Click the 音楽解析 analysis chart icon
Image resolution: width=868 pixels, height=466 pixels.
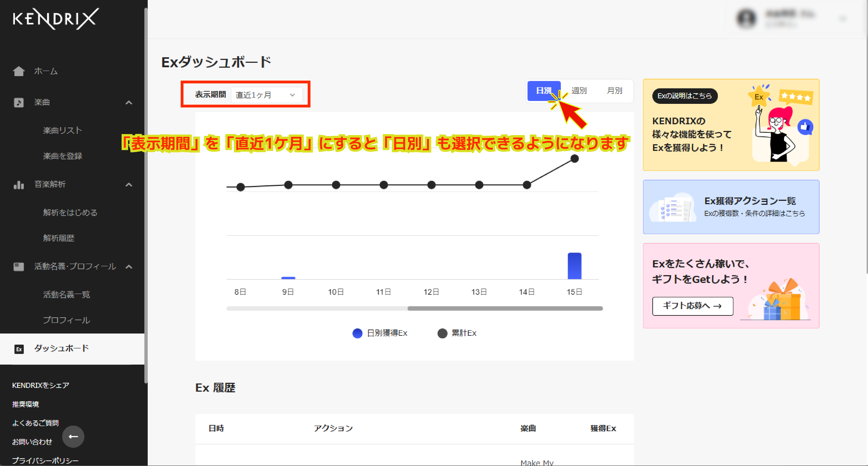(19, 185)
